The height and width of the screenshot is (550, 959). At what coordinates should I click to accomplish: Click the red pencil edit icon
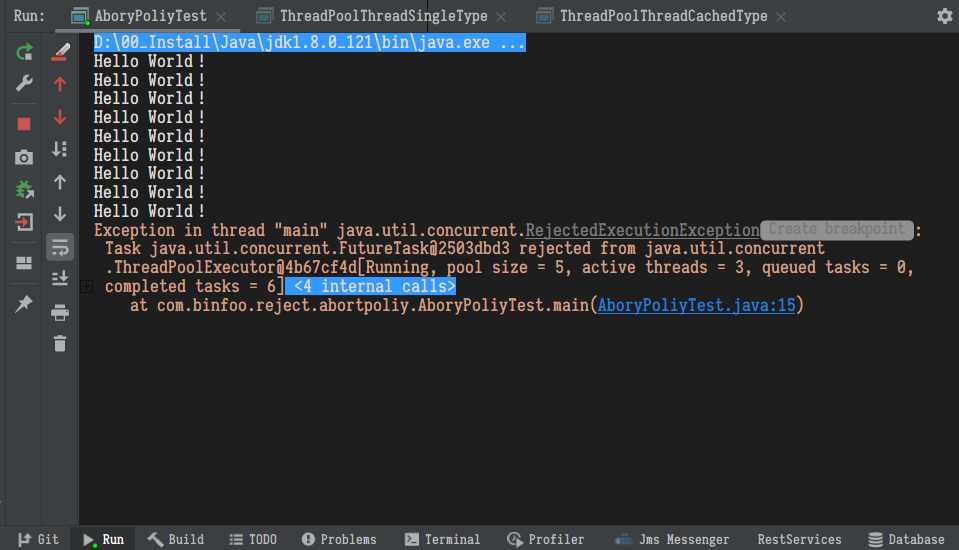pyautogui.click(x=60, y=53)
